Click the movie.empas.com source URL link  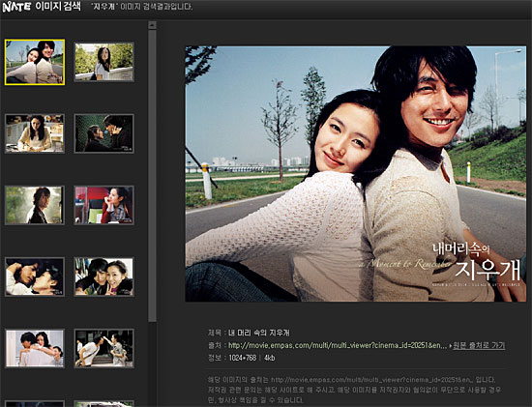338,345
